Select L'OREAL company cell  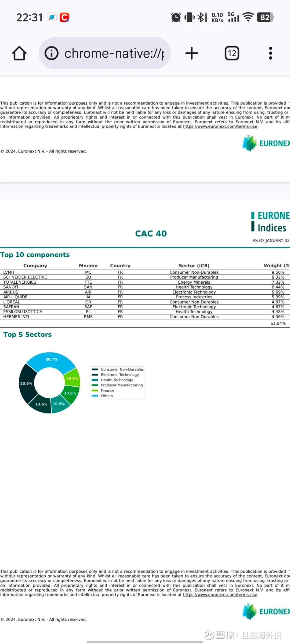point(12,302)
